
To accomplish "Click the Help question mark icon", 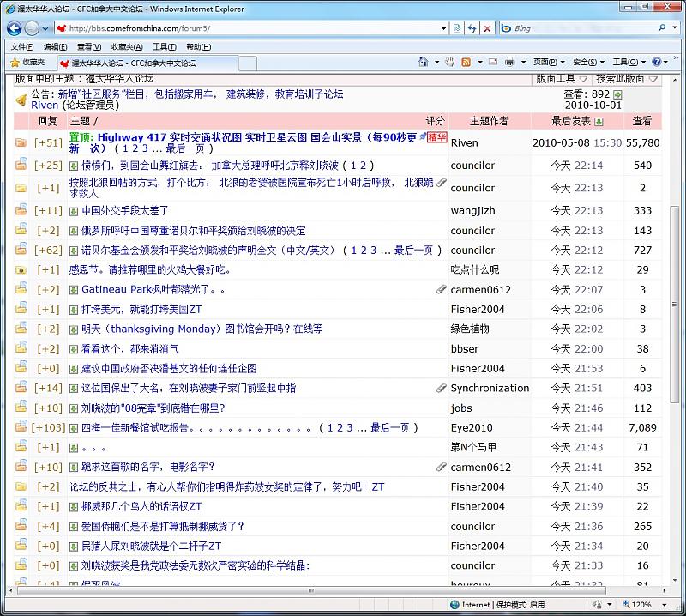I will click(657, 63).
